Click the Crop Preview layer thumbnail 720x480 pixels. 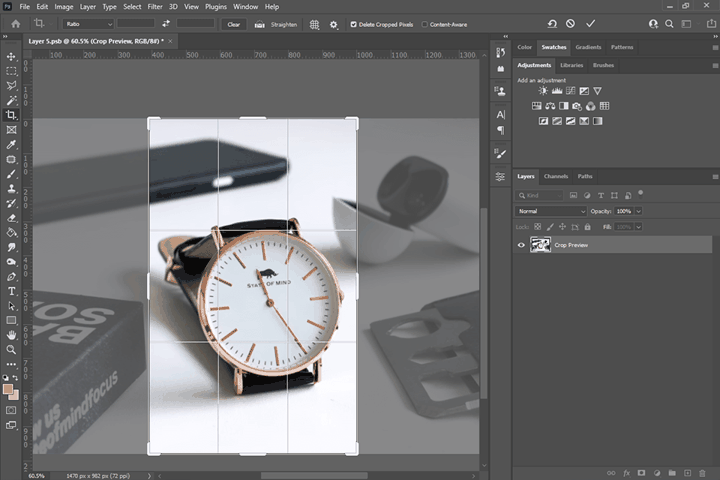(540, 244)
